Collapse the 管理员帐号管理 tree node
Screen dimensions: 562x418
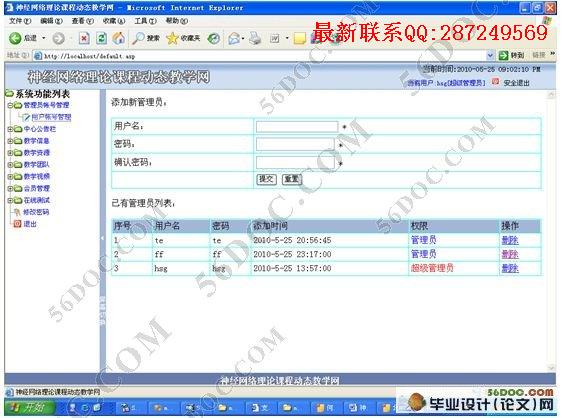[x=10, y=105]
